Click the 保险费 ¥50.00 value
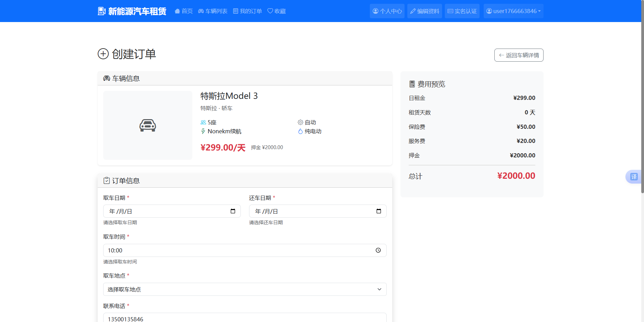644x322 pixels. [526, 127]
